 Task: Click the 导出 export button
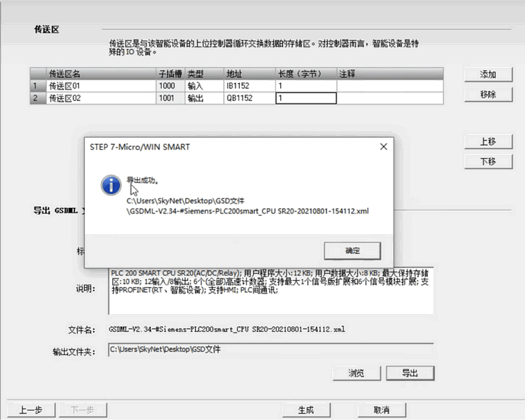tap(410, 373)
